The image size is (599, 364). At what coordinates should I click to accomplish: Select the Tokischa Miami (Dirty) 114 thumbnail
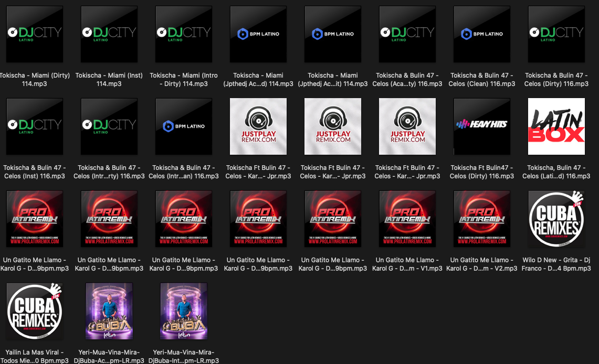coord(35,34)
